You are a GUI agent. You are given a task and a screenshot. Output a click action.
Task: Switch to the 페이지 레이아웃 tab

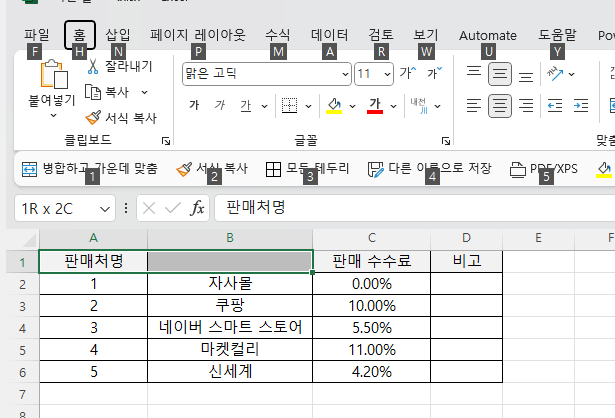click(x=198, y=35)
